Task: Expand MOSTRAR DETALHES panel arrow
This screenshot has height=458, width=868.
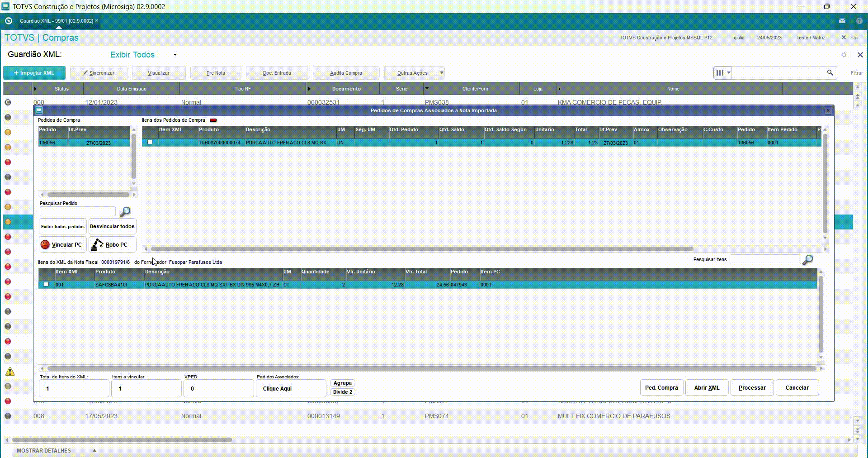Action: pos(94,450)
